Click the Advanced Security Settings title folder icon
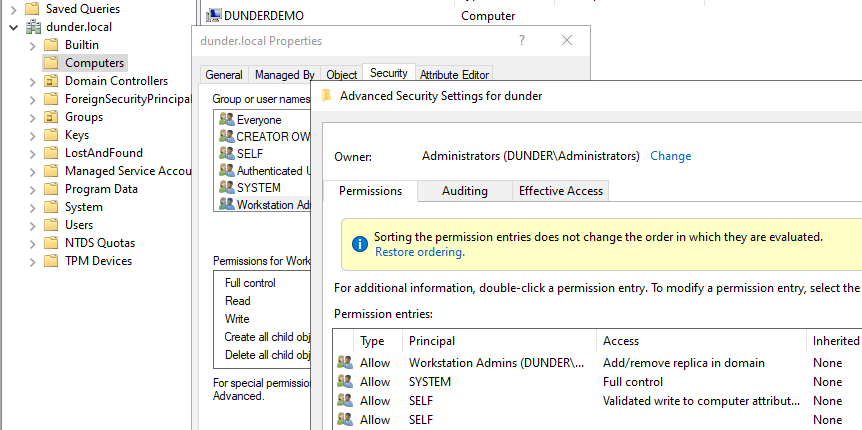Screen dimensions: 862x430 coord(327,96)
